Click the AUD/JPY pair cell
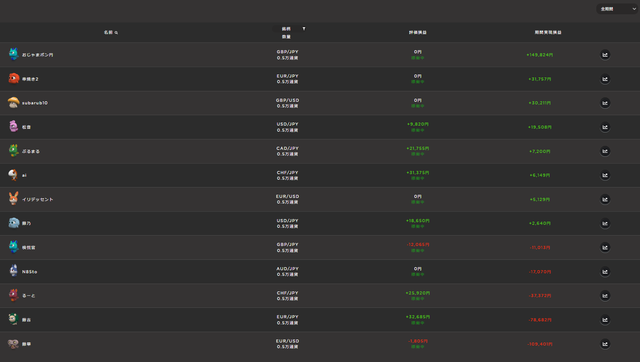Screen dimensions: 640x362 [x=287, y=269]
